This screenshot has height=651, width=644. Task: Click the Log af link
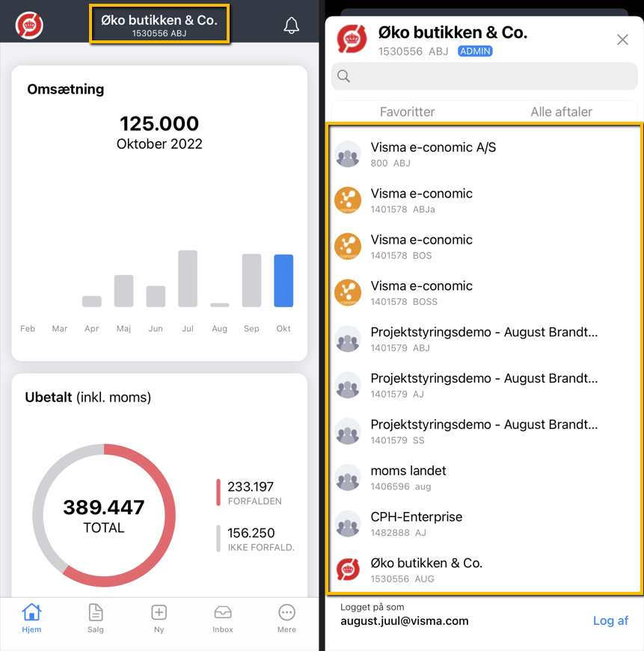[x=610, y=620]
